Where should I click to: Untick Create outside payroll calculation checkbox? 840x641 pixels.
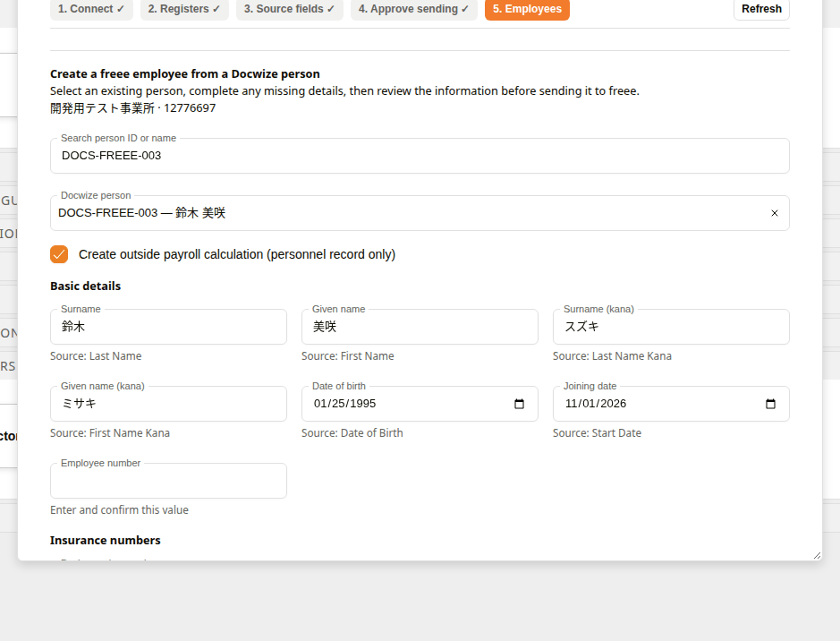pyautogui.click(x=59, y=254)
